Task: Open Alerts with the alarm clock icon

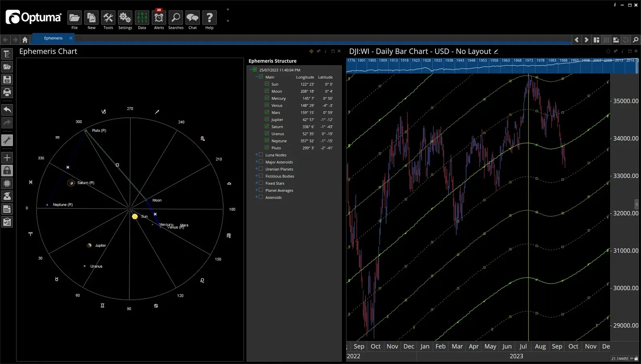Action: pos(159,18)
